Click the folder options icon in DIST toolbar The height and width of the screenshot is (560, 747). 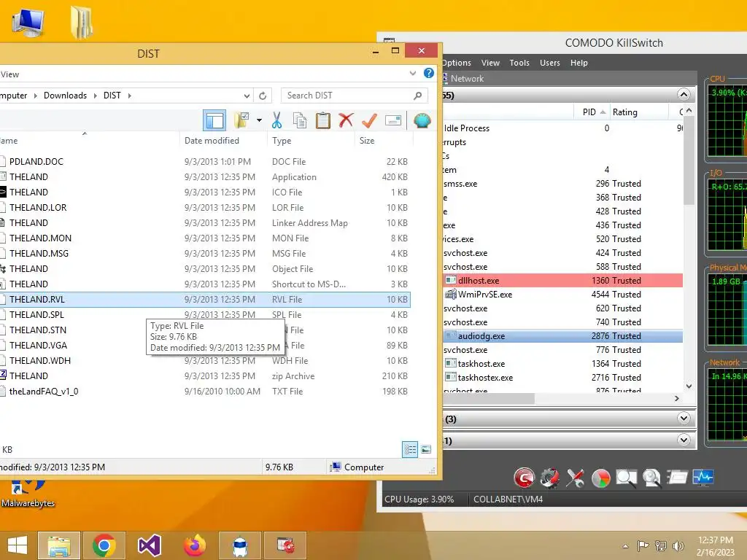tap(242, 120)
